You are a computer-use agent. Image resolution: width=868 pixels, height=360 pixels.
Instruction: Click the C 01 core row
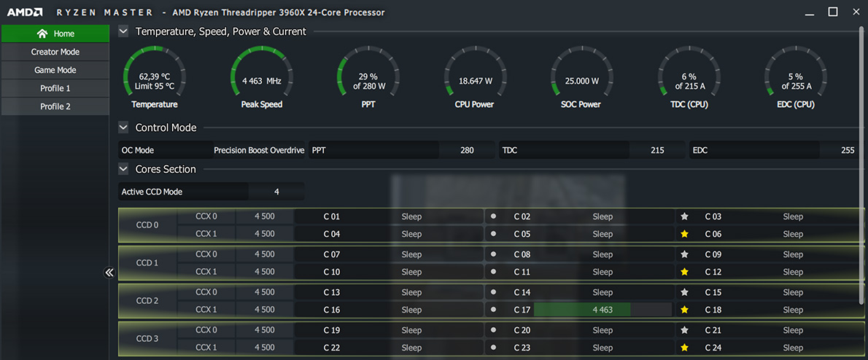[389, 216]
